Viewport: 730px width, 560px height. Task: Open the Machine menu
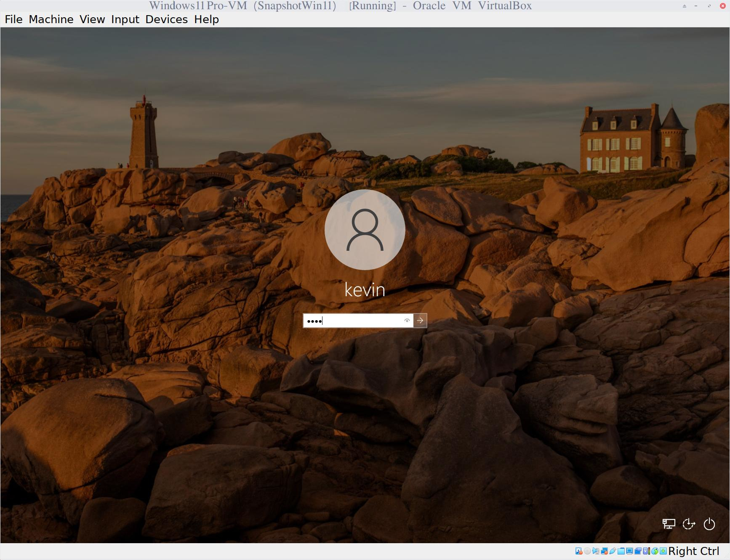pos(51,19)
